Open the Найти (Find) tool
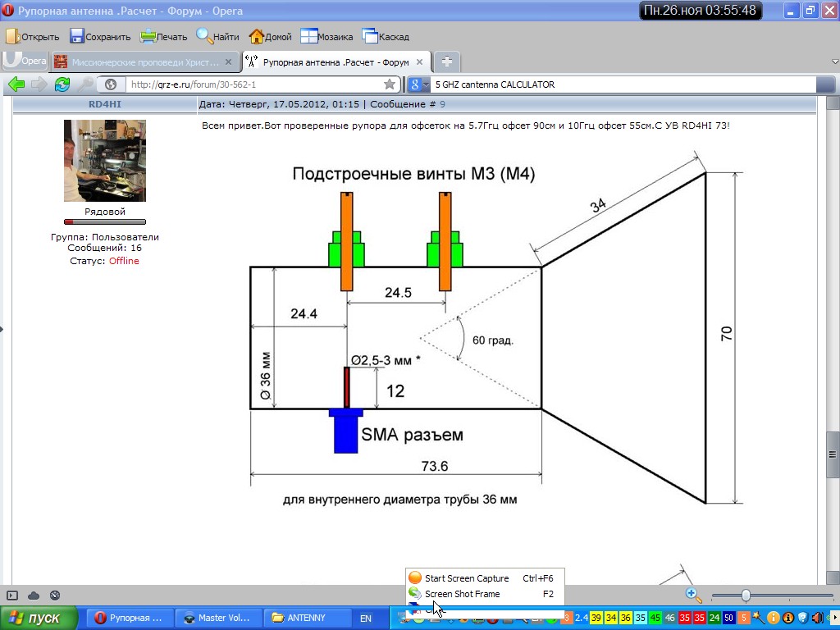This screenshot has width=840, height=630. pyautogui.click(x=217, y=36)
